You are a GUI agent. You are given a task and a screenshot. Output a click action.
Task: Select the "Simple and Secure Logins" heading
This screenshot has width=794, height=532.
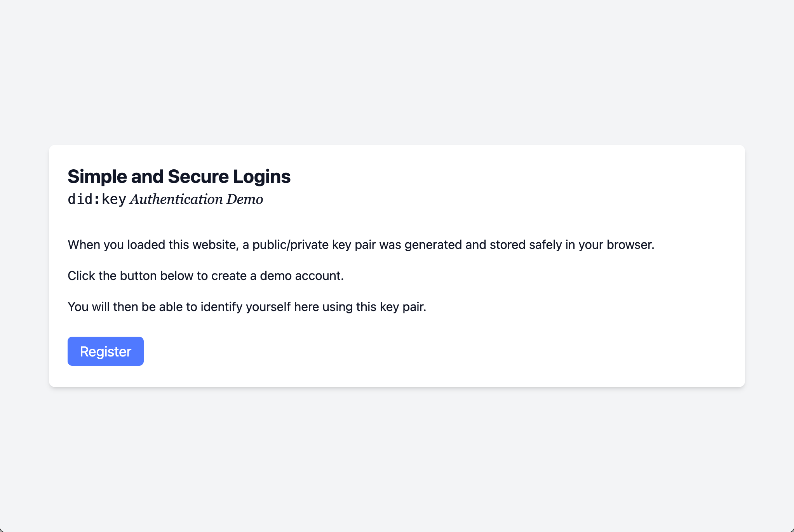(179, 176)
